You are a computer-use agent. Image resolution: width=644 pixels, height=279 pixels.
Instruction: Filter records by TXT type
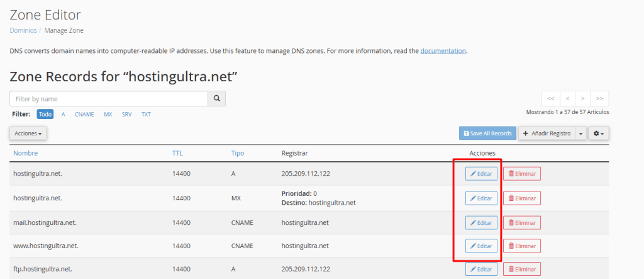point(146,115)
